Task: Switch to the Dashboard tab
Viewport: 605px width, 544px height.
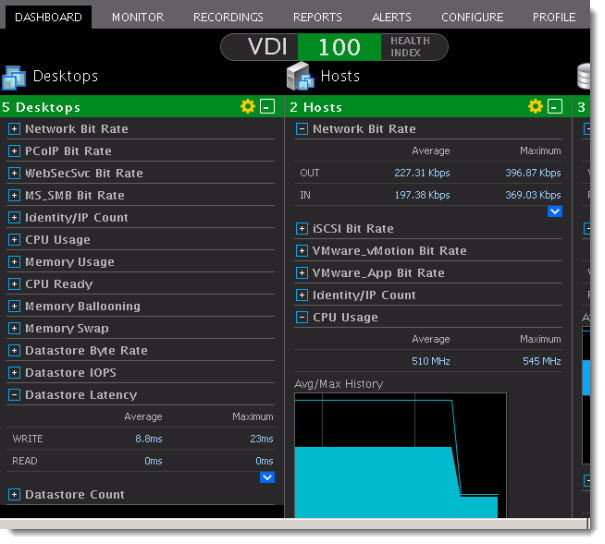Action: [48, 17]
